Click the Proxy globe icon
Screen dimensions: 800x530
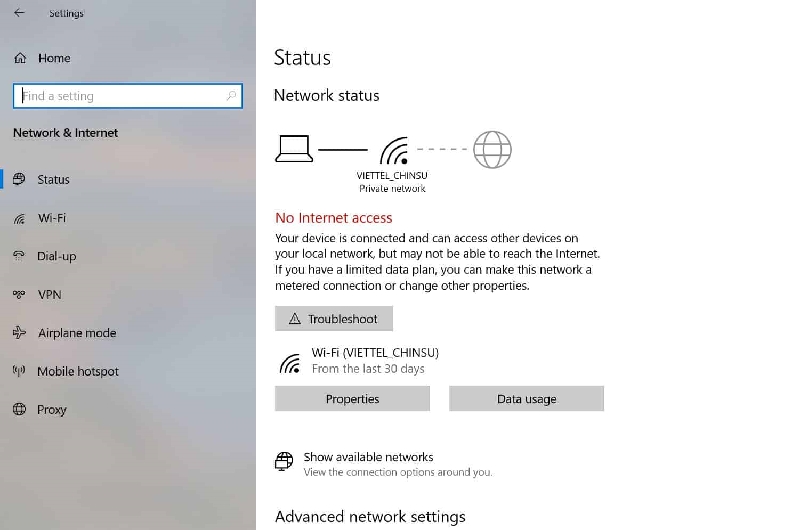click(x=19, y=409)
